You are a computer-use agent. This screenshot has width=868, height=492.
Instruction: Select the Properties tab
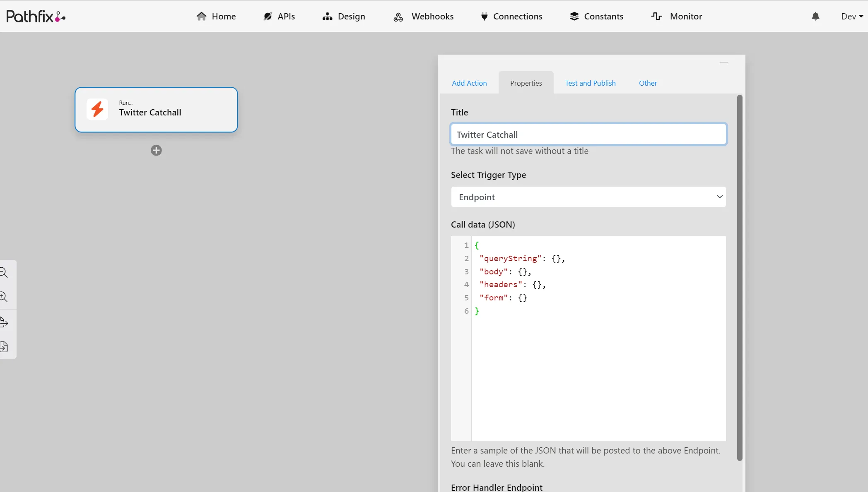pyautogui.click(x=526, y=83)
